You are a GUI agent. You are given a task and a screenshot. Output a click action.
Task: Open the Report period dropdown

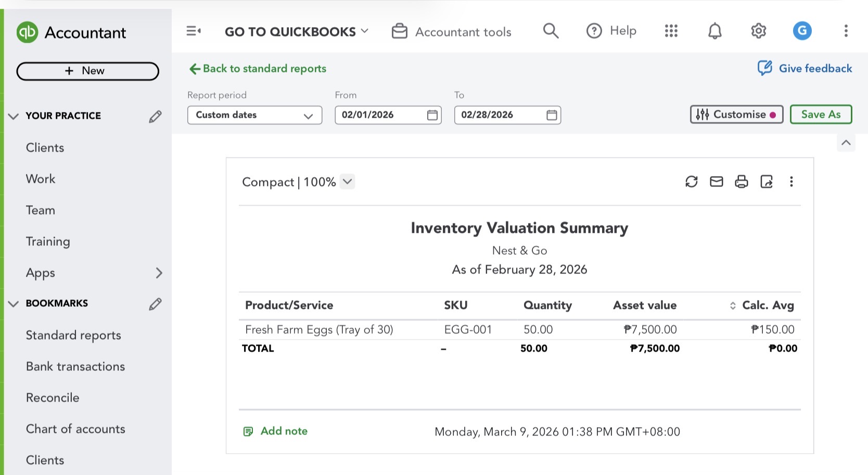click(254, 115)
